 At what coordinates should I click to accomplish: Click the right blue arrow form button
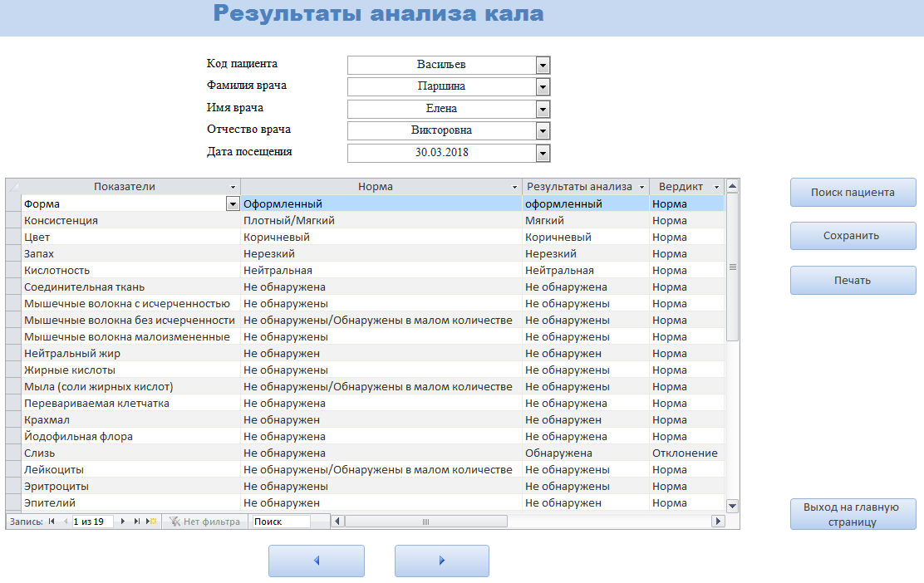[x=442, y=561]
